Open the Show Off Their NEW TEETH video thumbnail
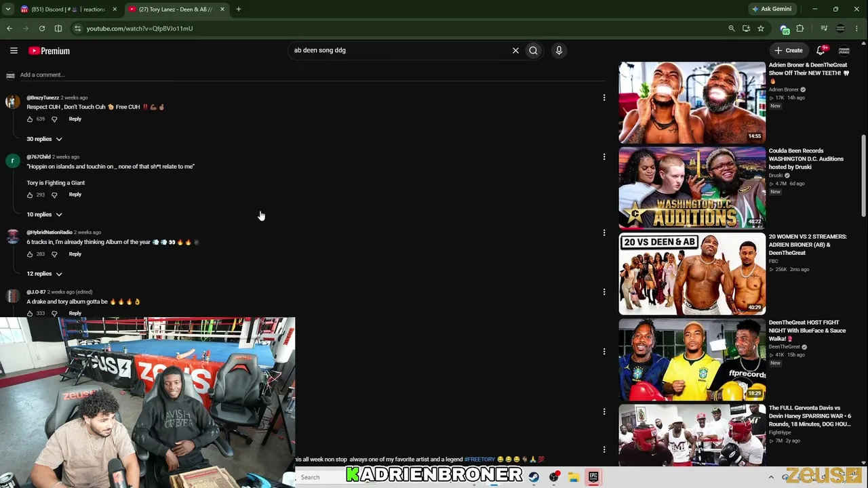This screenshot has height=488, width=868. [692, 102]
